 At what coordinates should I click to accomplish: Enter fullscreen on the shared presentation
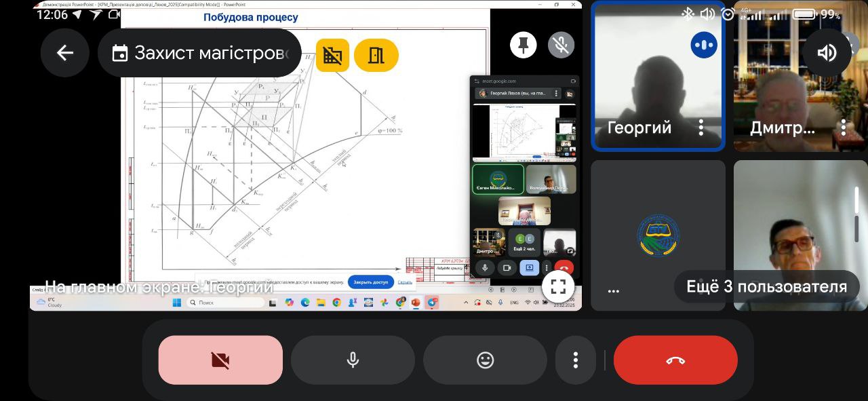(x=558, y=286)
